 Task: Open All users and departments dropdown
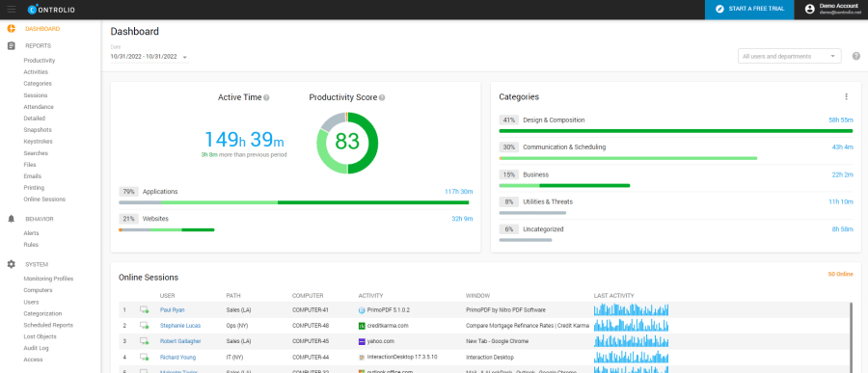[789, 57]
